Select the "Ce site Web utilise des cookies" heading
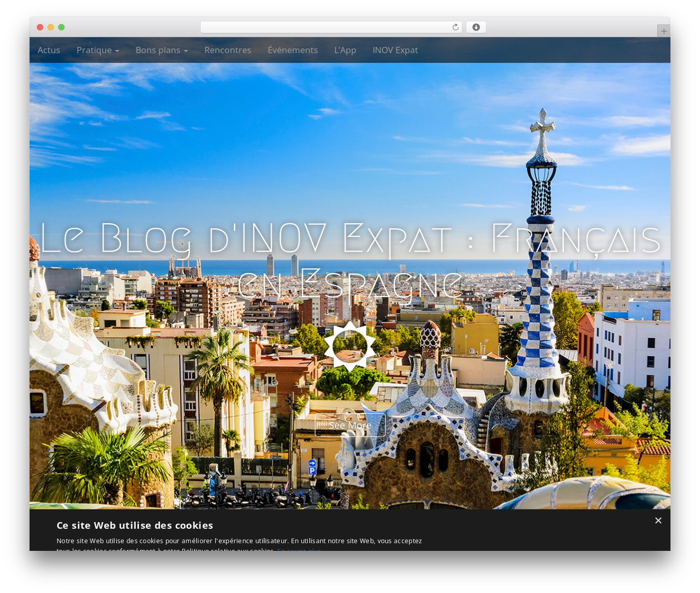The height and width of the screenshot is (593, 700). (135, 525)
